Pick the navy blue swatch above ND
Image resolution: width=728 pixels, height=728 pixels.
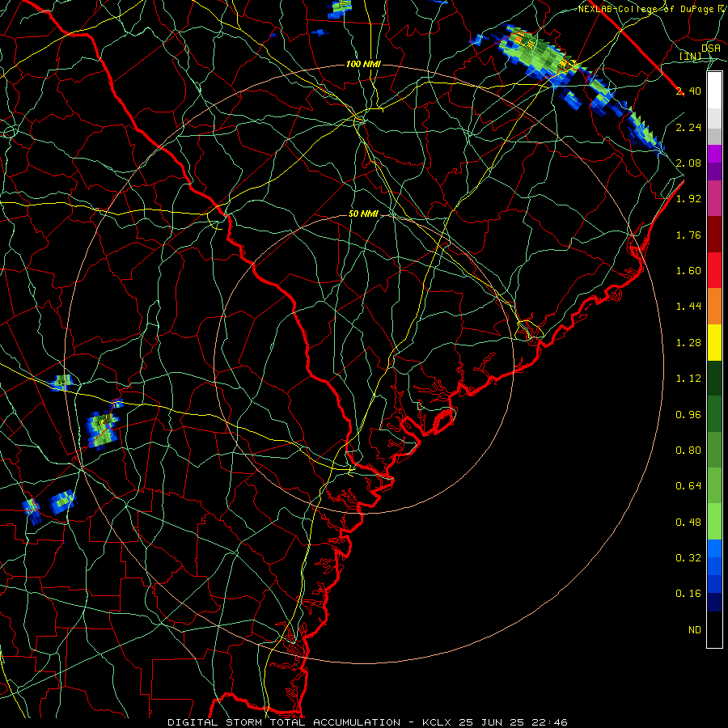[x=714, y=603]
